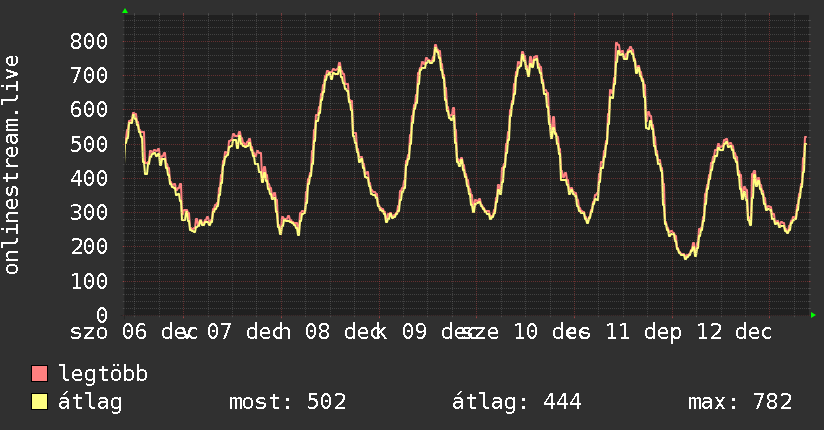Click the 'szo 06 dec' date label
824x430 pixels.
click(x=134, y=332)
